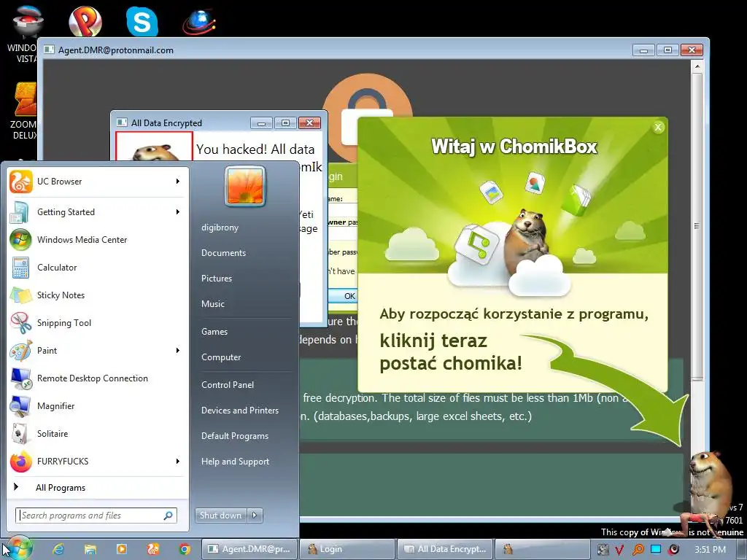Viewport: 747px width, 560px height.
Task: Click the red P ball desktop icon
Action: click(85, 21)
